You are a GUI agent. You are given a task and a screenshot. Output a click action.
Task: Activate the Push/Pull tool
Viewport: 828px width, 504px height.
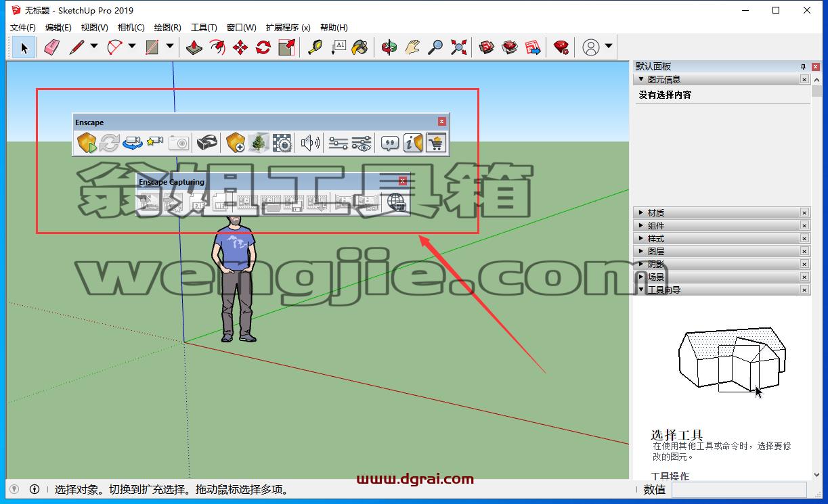coord(194,47)
